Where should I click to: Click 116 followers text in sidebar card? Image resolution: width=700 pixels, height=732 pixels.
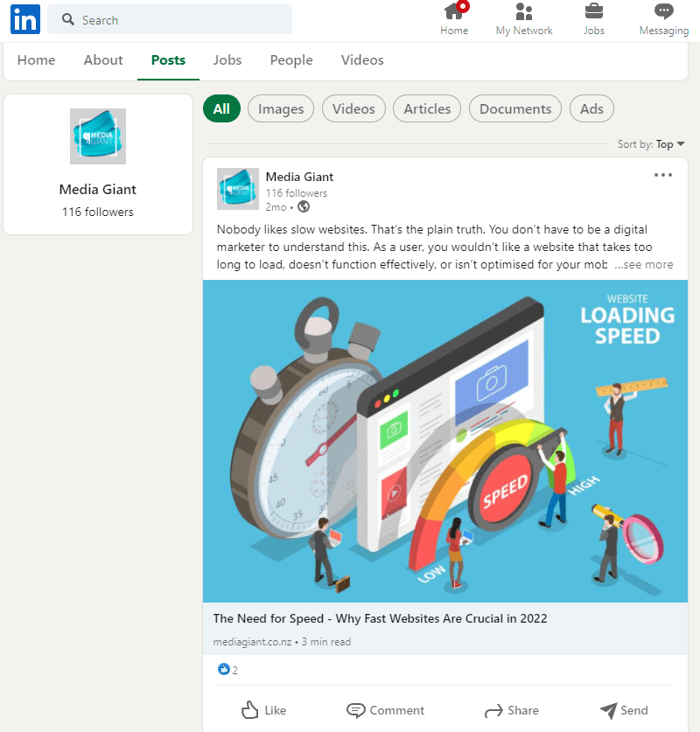tap(98, 212)
